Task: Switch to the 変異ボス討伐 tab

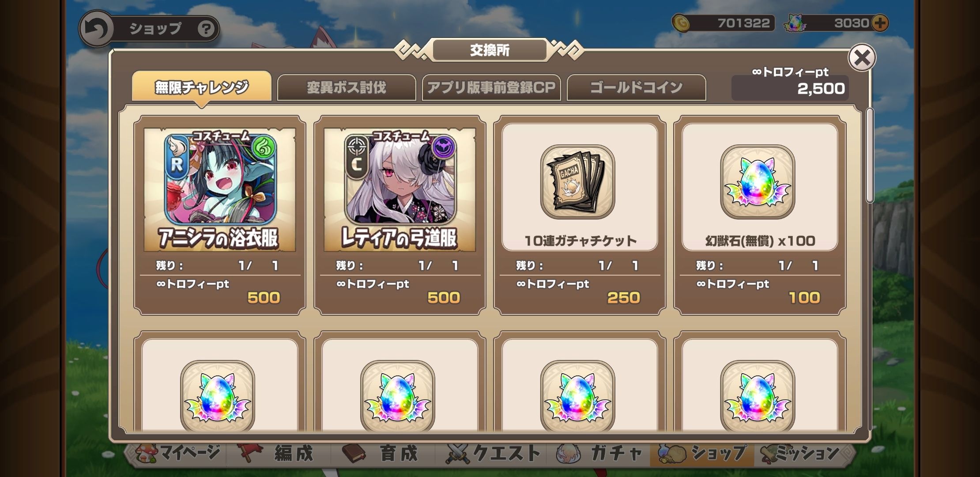Action: tap(347, 87)
